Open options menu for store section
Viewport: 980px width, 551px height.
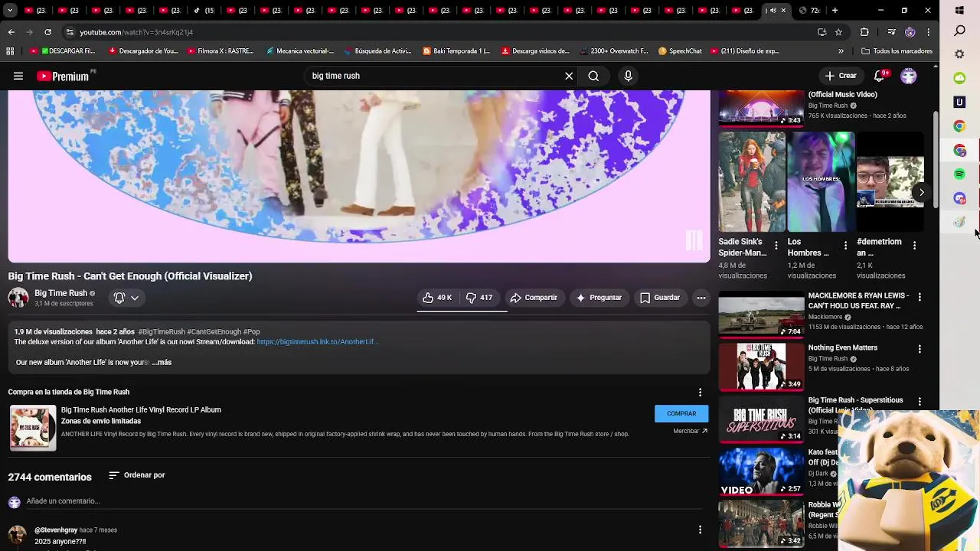tap(700, 392)
